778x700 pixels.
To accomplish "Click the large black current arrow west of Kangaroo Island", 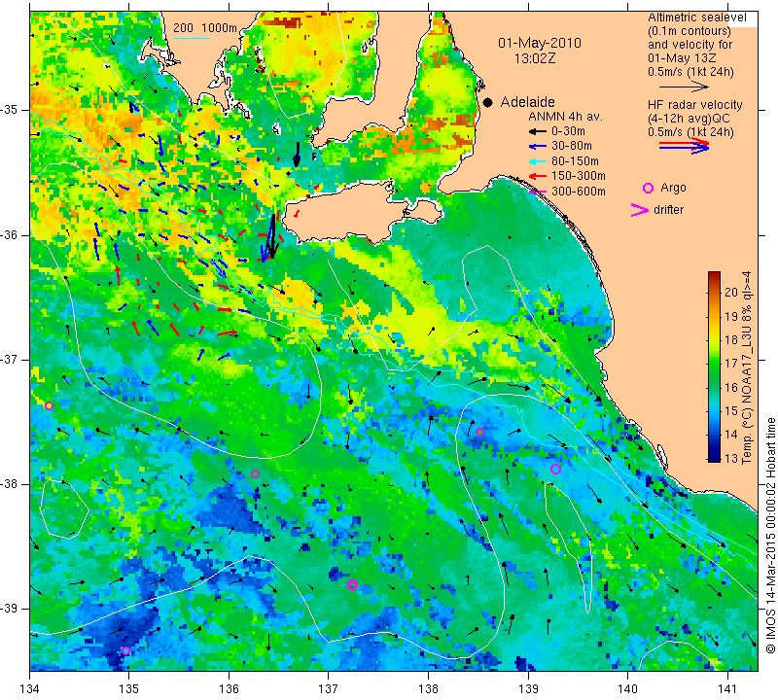I will [x=272, y=236].
